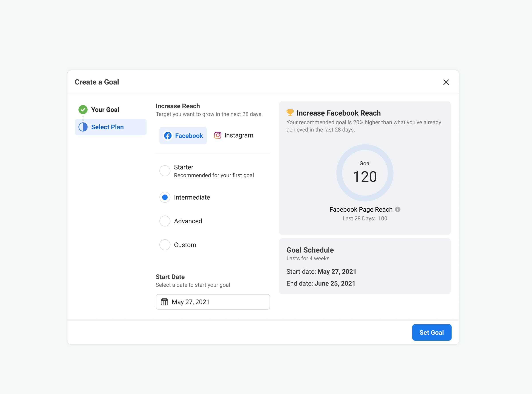Click the trophy icon in the goal summary
The width and height of the screenshot is (532, 394).
click(290, 113)
